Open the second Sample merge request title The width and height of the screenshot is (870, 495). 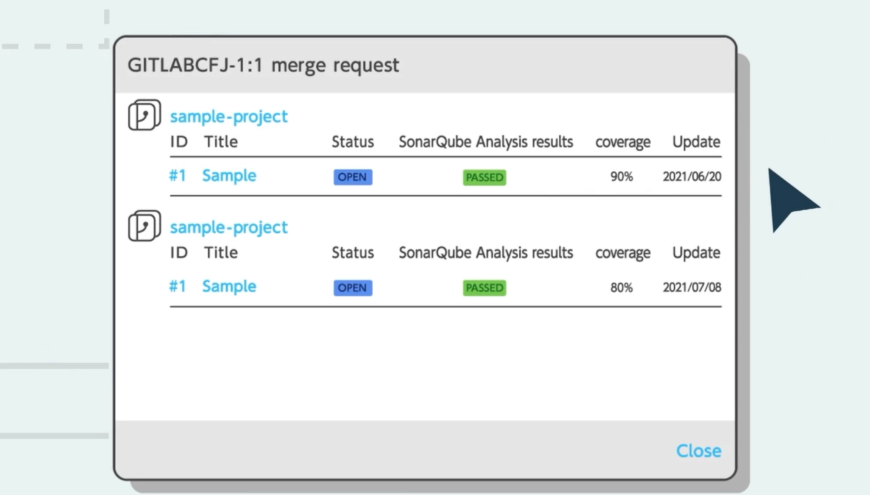tap(229, 287)
